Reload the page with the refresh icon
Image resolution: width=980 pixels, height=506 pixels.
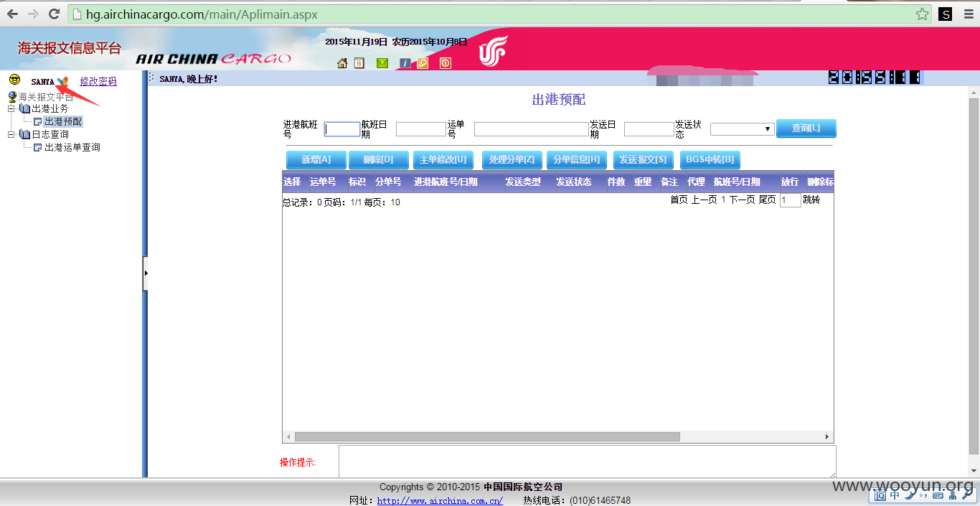(x=54, y=14)
